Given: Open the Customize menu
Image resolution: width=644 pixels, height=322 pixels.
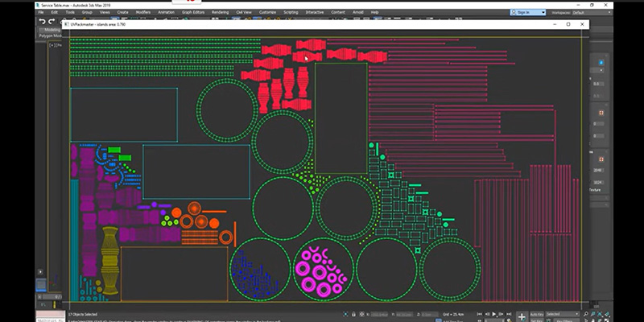Looking at the screenshot, I should pyautogui.click(x=267, y=12).
